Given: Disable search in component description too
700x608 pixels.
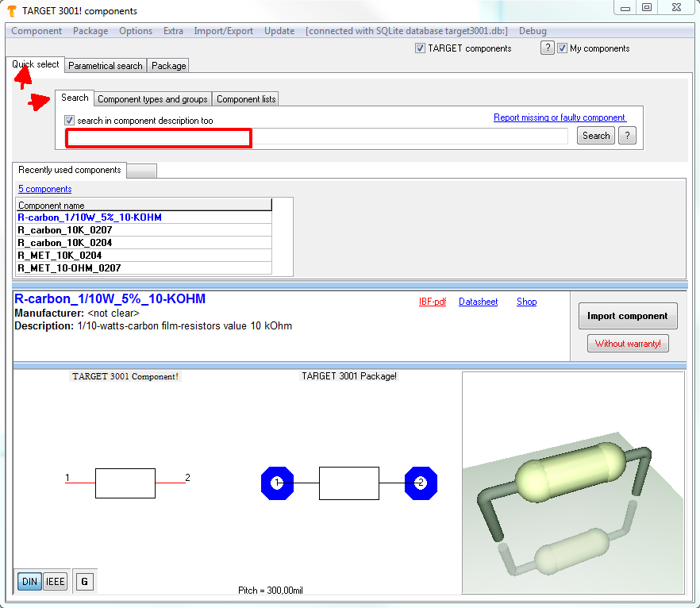Looking at the screenshot, I should 70,121.
